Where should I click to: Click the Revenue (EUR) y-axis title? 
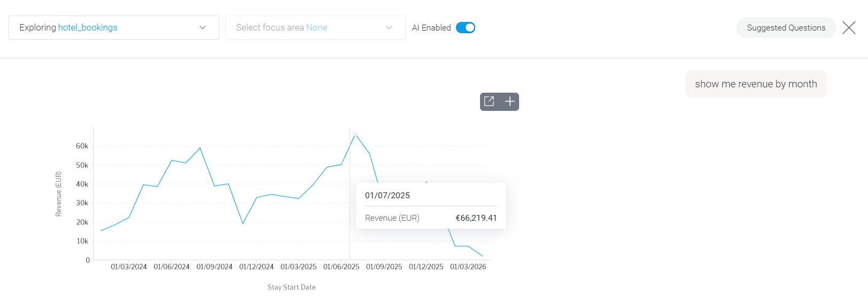58,194
